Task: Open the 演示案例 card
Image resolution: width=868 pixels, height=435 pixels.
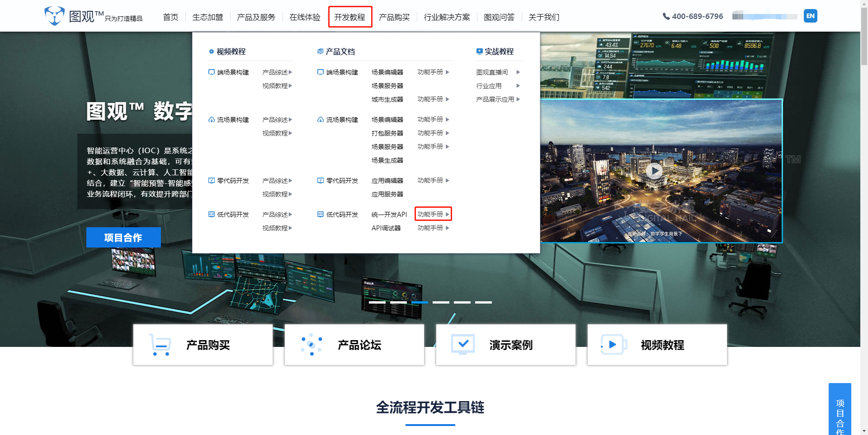Action: (506, 345)
